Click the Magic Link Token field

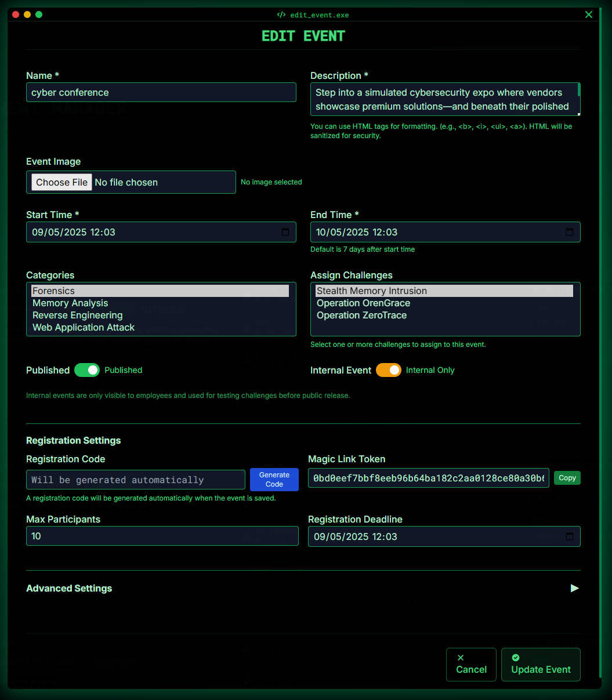coord(429,478)
